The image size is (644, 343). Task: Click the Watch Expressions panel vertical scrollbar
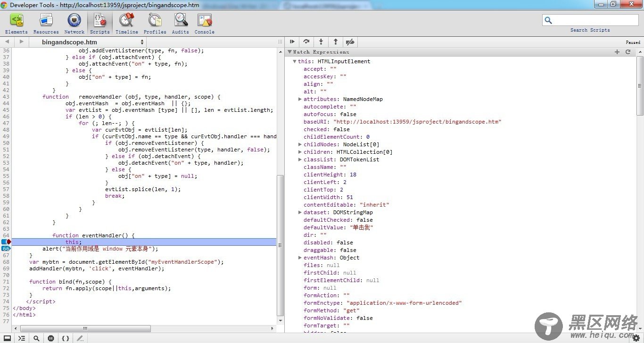640,85
